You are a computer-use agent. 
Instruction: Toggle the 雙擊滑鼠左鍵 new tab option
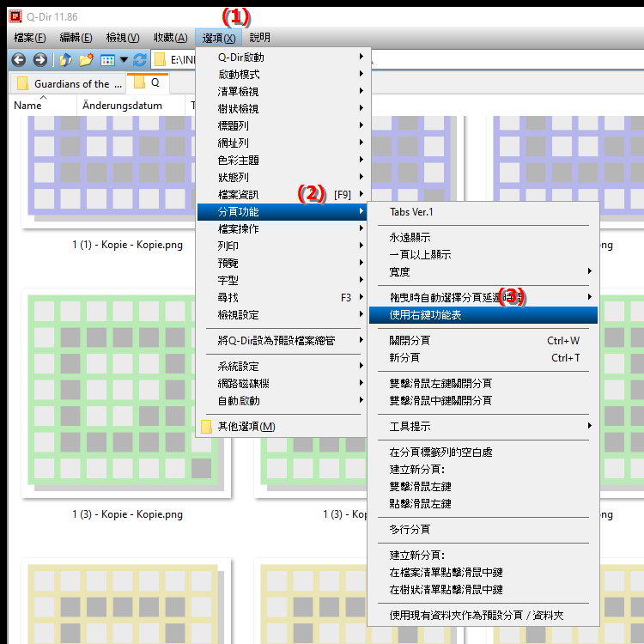483,487
